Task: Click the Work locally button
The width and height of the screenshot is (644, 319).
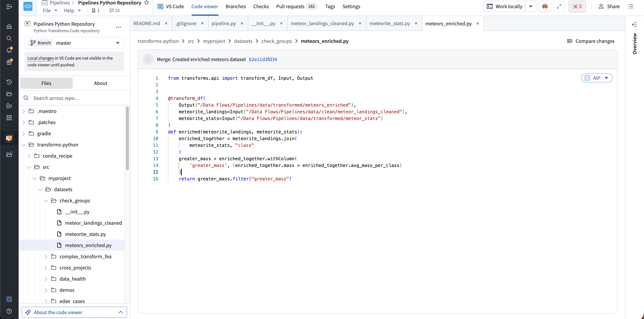Action: coord(505,7)
